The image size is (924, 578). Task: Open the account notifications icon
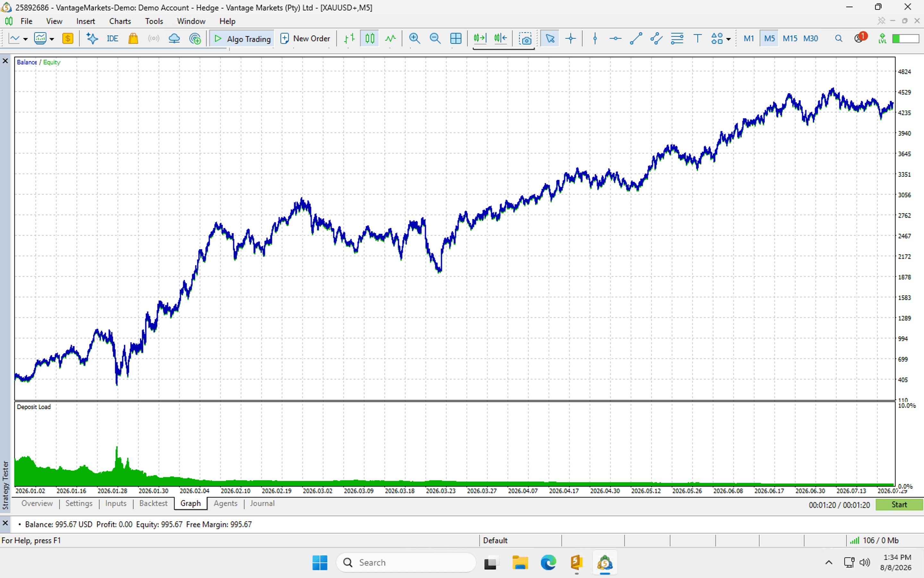coord(860,38)
